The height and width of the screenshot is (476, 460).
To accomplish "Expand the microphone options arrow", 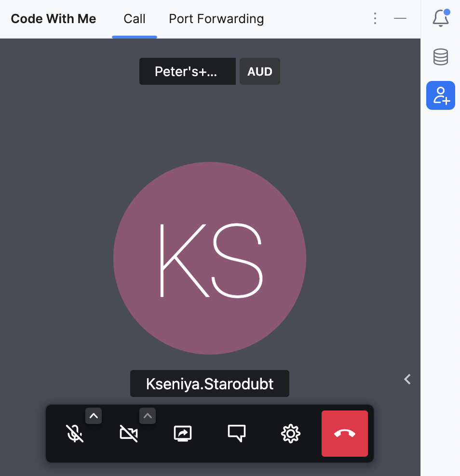I will (x=94, y=416).
